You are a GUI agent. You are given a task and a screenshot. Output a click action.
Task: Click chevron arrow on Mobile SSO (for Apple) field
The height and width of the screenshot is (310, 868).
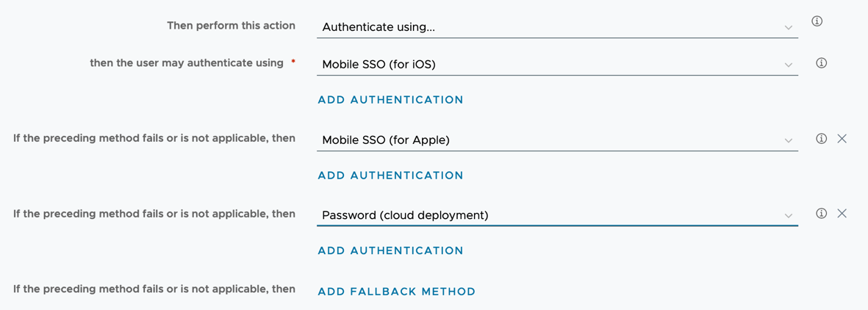pos(788,140)
